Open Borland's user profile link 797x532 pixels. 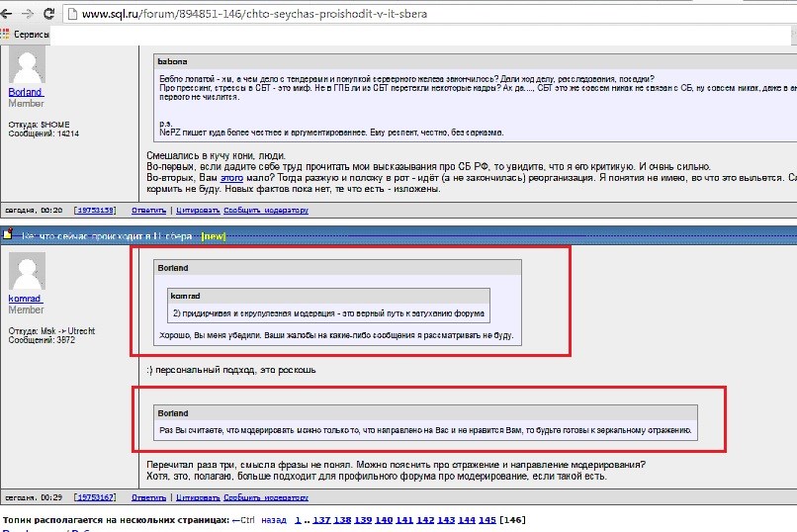click(25, 92)
